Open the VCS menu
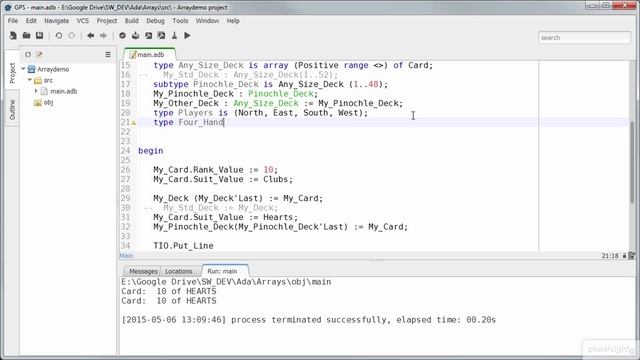This screenshot has height=360, width=640. (x=82, y=21)
